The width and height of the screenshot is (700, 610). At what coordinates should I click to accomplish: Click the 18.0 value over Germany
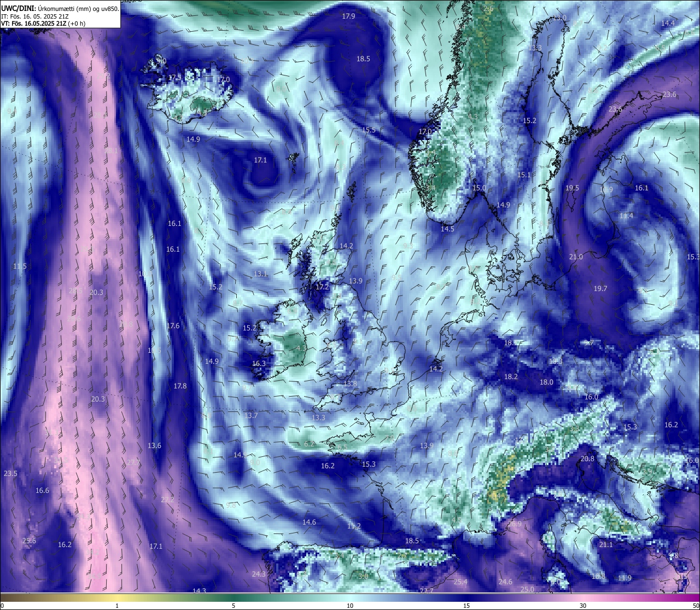point(546,382)
